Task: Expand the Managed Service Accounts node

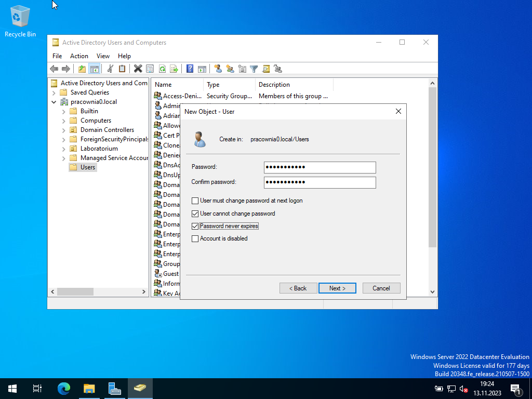Action: [64, 158]
